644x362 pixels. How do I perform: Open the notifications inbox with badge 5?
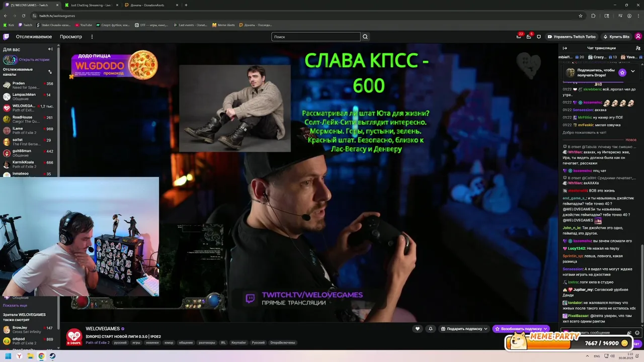coord(529,37)
